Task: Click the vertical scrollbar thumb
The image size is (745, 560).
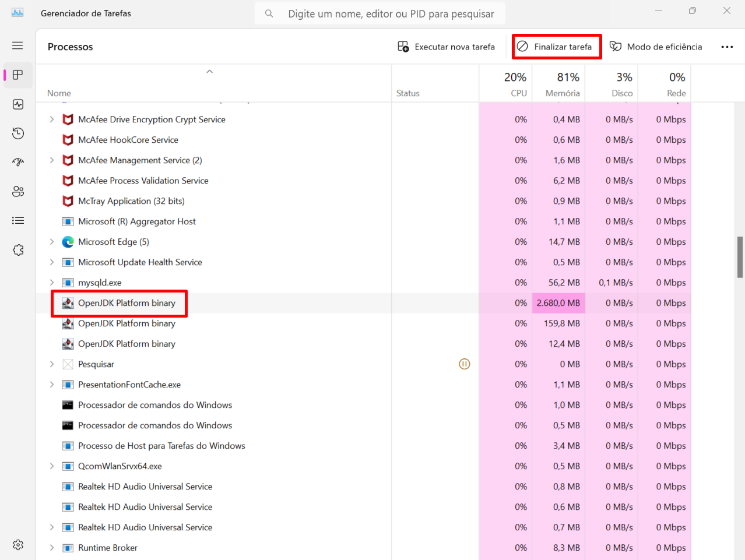Action: pos(740,257)
